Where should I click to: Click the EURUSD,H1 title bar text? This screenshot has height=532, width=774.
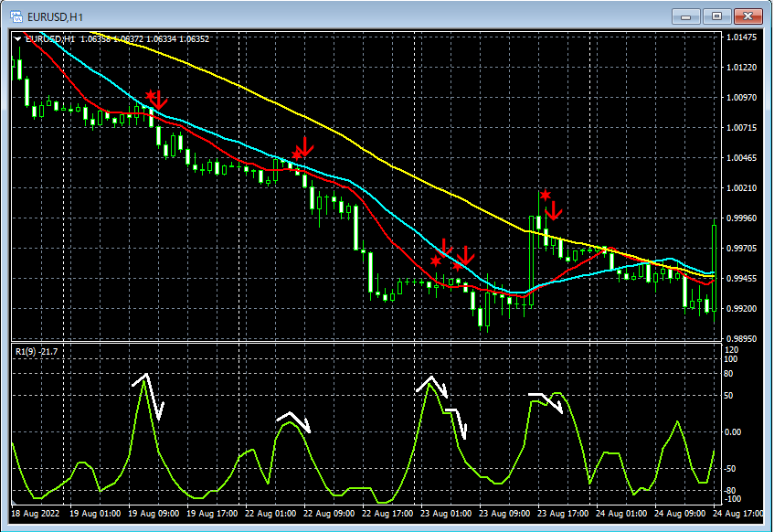55,17
